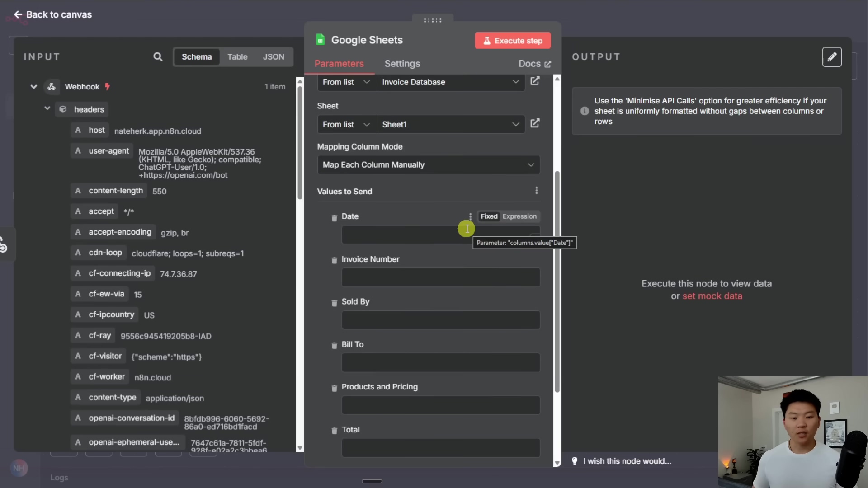
Task: Open the Settings tab
Action: [x=402, y=64]
